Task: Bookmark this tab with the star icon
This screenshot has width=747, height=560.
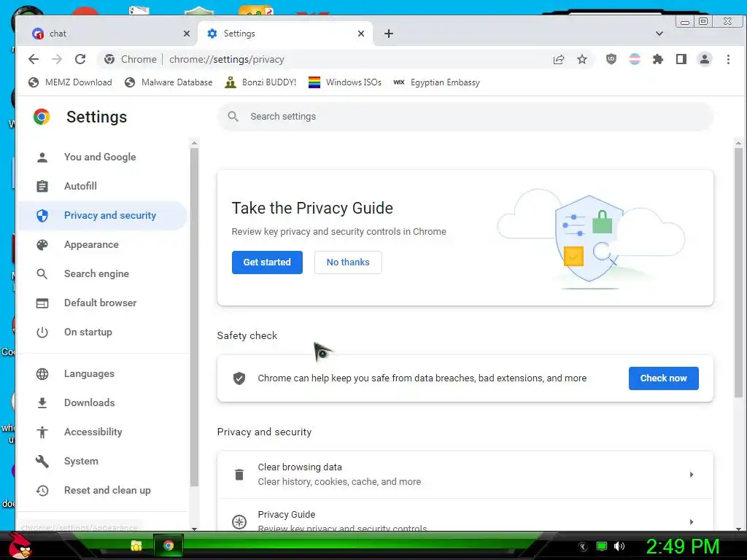Action: [582, 59]
